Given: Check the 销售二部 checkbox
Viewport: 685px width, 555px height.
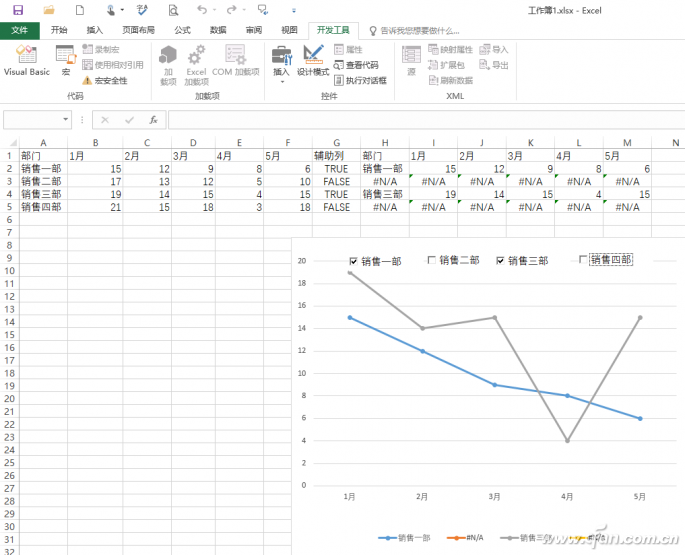Looking at the screenshot, I should point(431,260).
